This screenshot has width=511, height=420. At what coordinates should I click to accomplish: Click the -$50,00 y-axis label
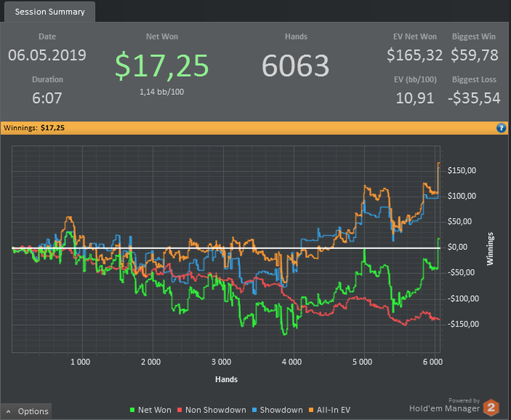point(461,272)
